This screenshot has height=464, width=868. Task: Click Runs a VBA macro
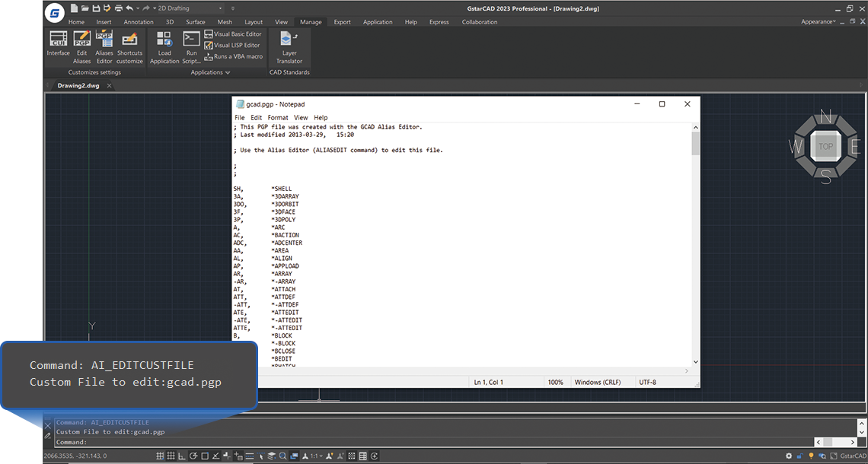click(x=234, y=56)
